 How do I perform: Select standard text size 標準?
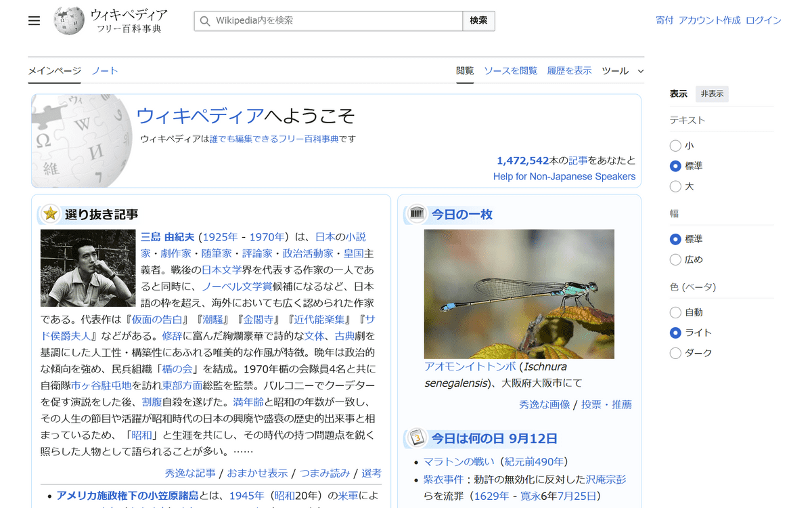[x=675, y=166]
